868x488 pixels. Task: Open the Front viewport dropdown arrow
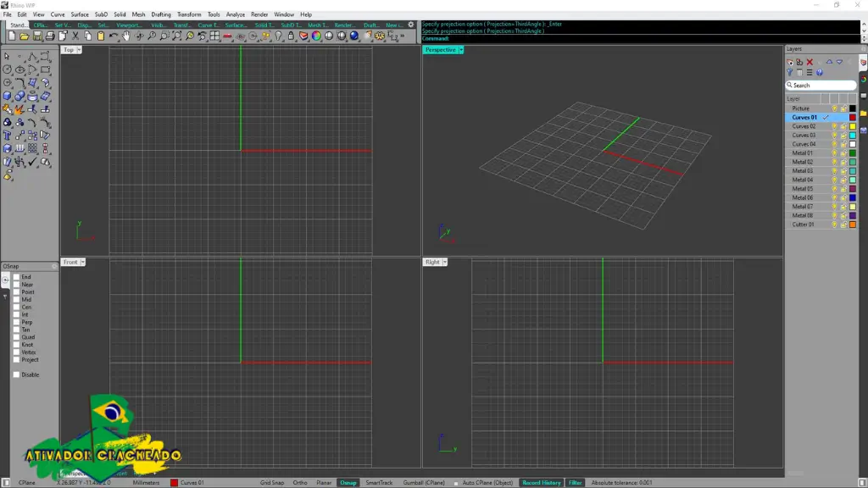[82, 262]
